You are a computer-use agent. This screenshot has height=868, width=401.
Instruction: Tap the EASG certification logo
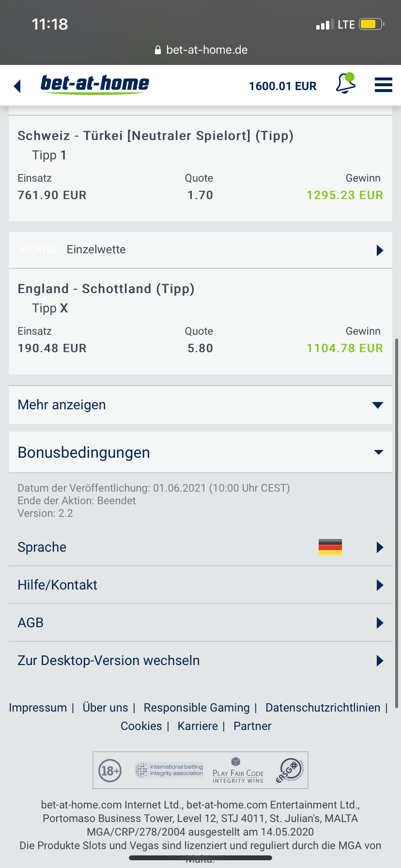click(290, 770)
